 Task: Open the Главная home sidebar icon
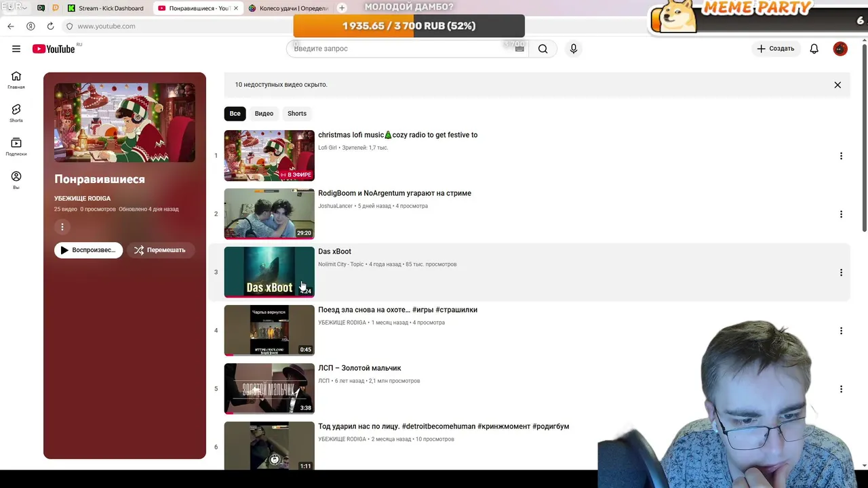pyautogui.click(x=16, y=80)
